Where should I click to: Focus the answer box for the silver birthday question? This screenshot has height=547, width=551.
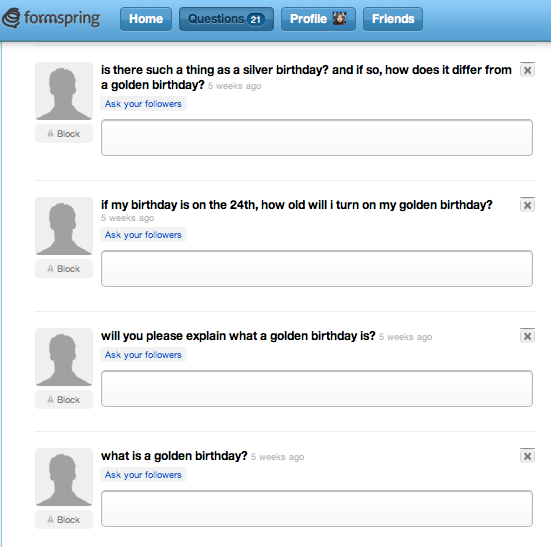317,137
